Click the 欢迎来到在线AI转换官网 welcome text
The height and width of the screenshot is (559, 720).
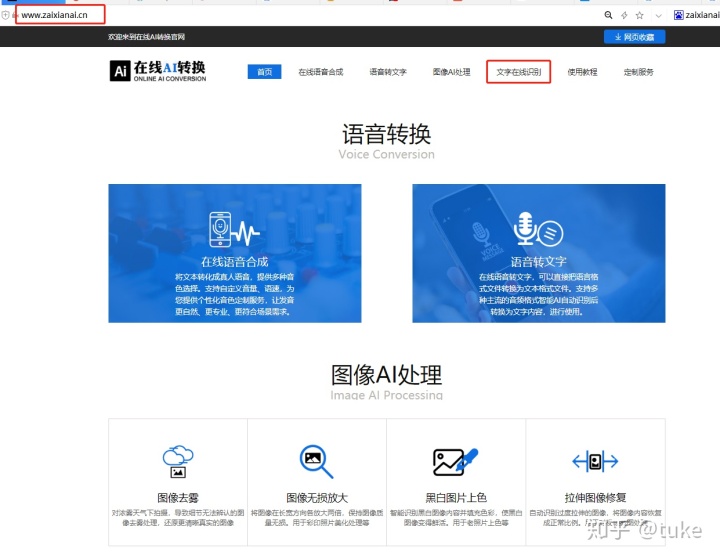146,37
